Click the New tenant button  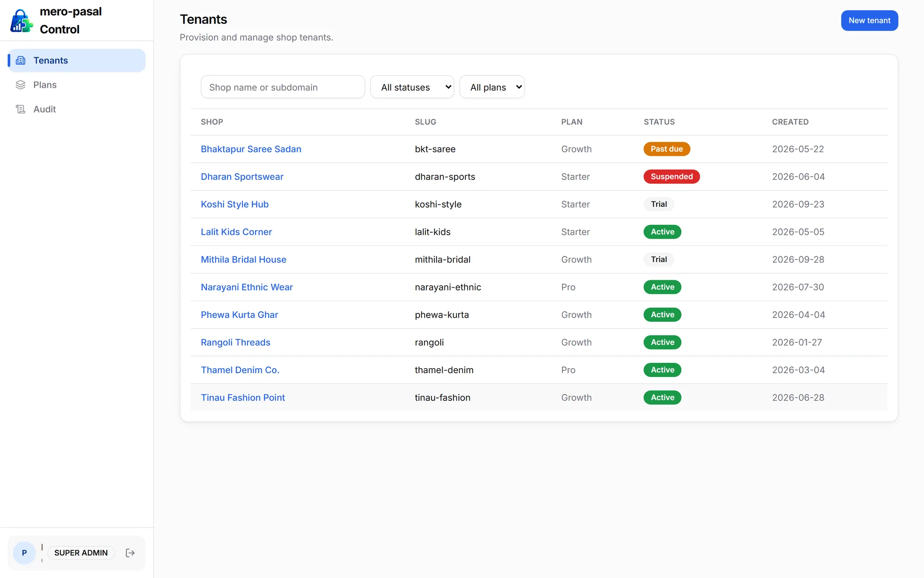coord(869,21)
